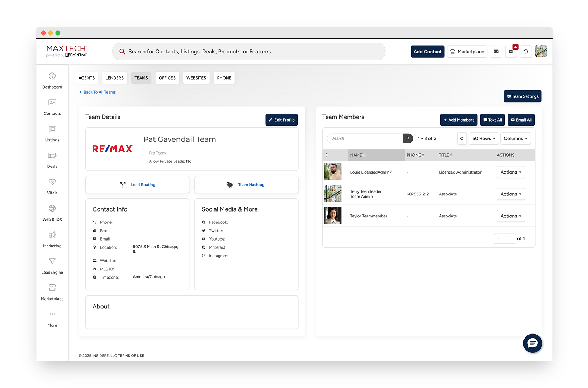The height and width of the screenshot is (388, 588).
Task: Switch to the OFFICES tab
Action: [167, 78]
